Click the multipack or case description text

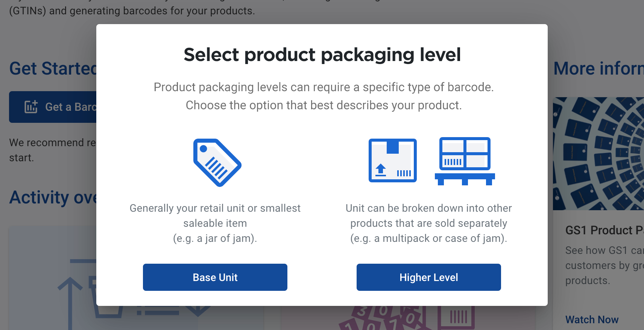(429, 223)
